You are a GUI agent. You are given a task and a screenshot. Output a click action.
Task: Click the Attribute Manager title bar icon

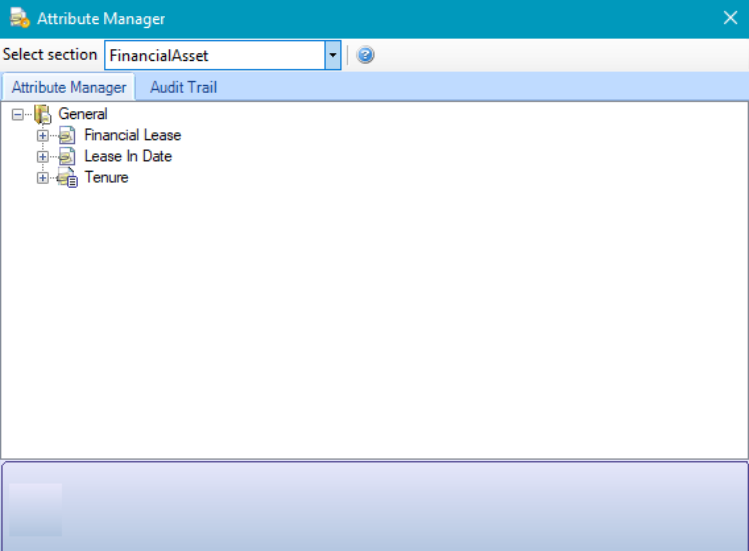(x=18, y=18)
